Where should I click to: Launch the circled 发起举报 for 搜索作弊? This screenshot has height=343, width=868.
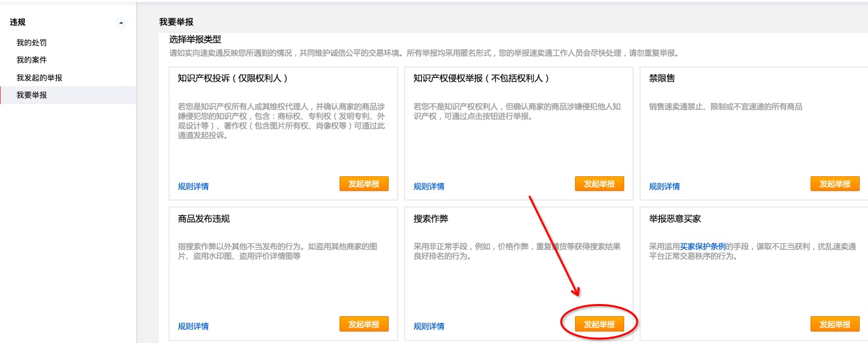599,324
